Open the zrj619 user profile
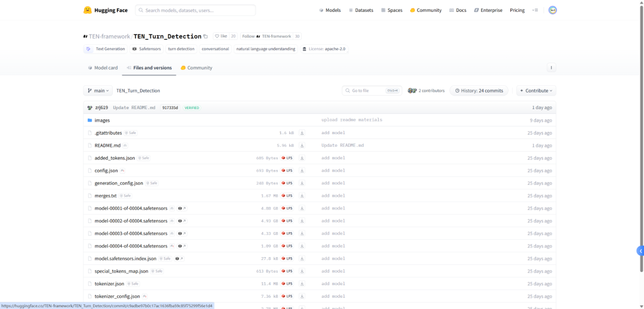This screenshot has width=644, height=309. click(x=101, y=107)
